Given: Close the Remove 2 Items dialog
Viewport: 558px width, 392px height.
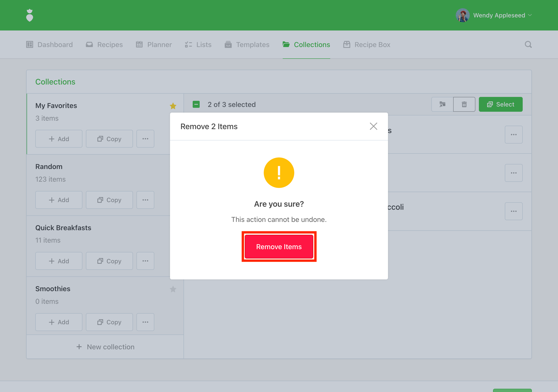Looking at the screenshot, I should [373, 126].
